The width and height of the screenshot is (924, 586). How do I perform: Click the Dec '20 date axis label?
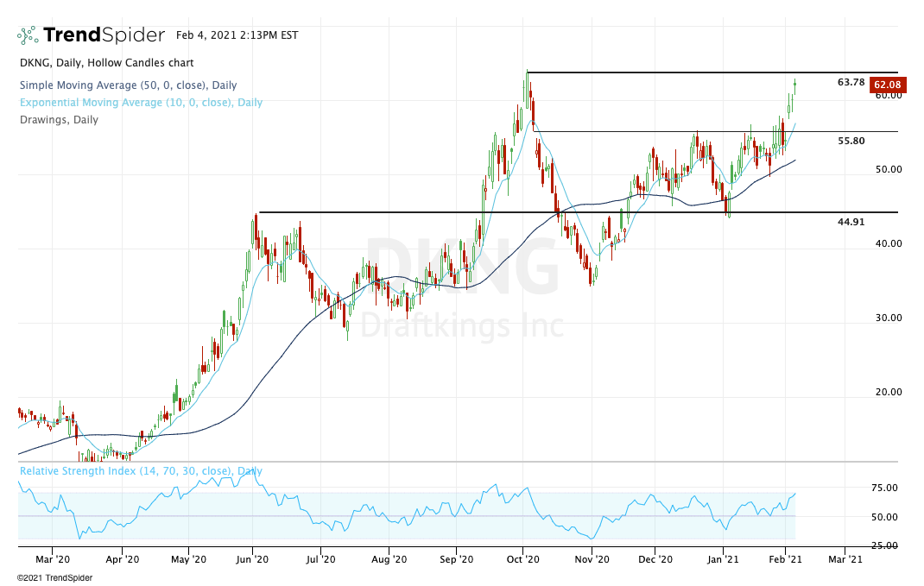(x=655, y=559)
